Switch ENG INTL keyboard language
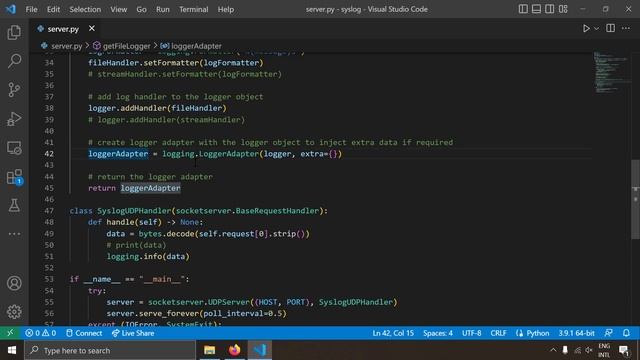Viewport: 640px width, 360px height. 604,350
